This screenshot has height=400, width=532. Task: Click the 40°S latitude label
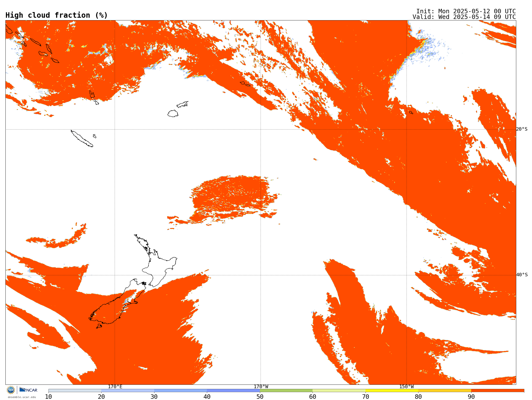[522, 275]
